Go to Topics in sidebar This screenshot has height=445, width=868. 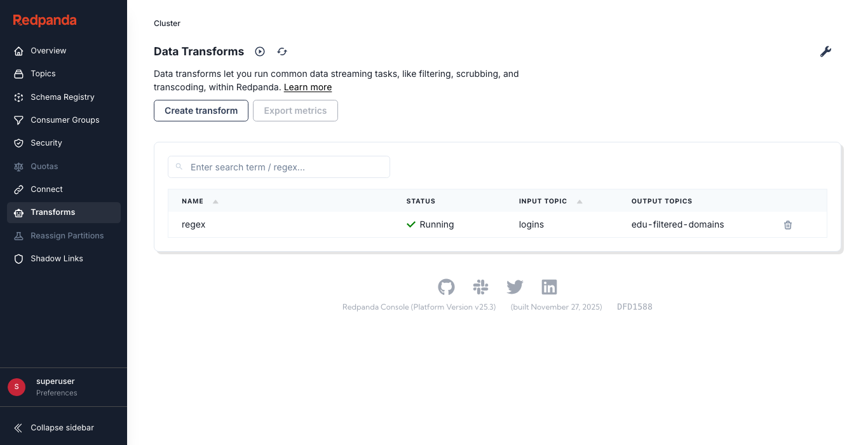point(43,74)
